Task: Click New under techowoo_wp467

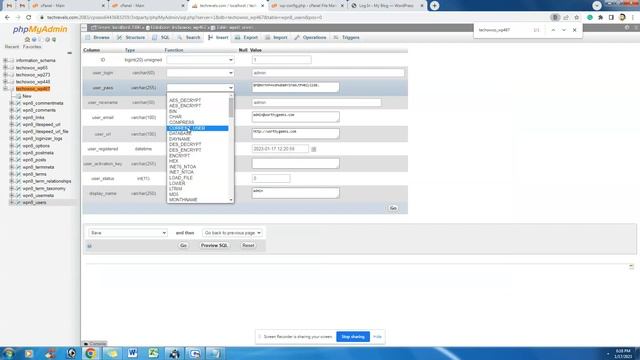Action: click(x=27, y=96)
